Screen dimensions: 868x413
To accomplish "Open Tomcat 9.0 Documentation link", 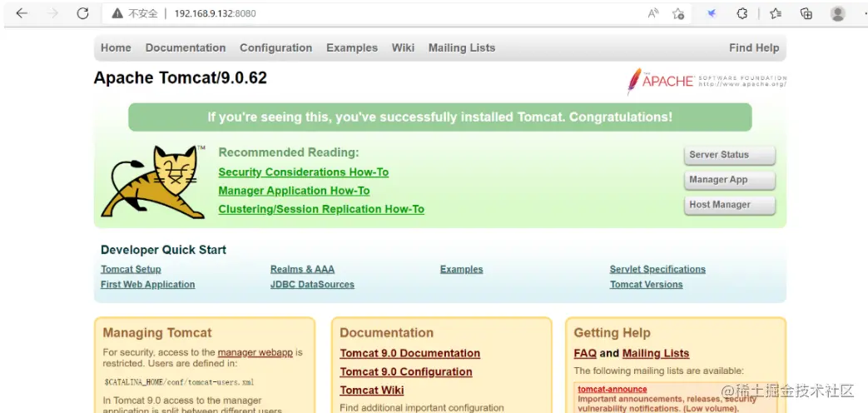I will click(x=410, y=353).
